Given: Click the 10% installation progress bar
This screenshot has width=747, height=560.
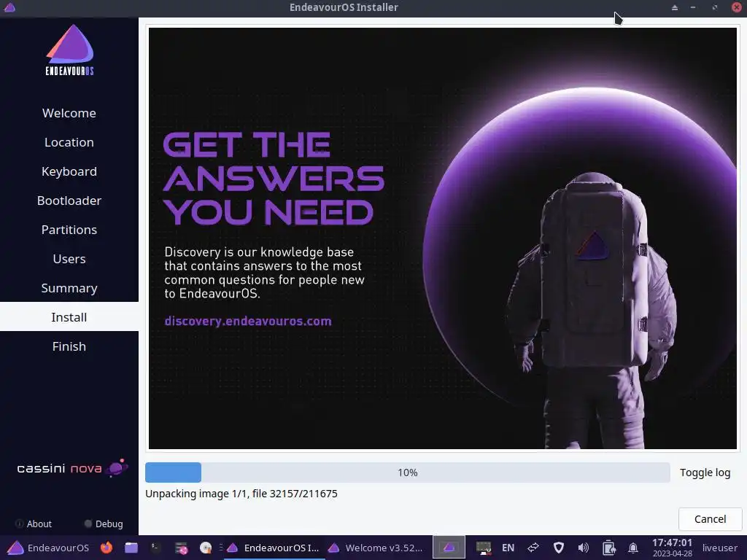Looking at the screenshot, I should click(x=407, y=472).
